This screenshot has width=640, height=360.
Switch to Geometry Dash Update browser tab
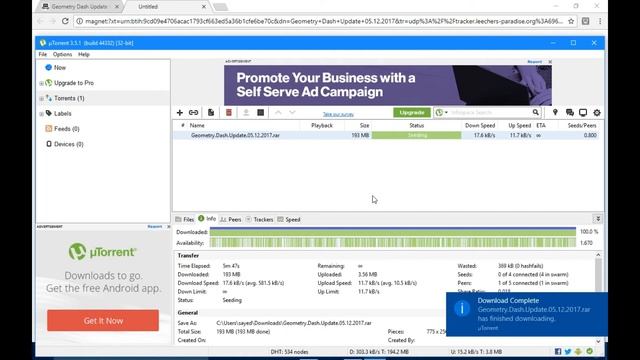(x=80, y=7)
